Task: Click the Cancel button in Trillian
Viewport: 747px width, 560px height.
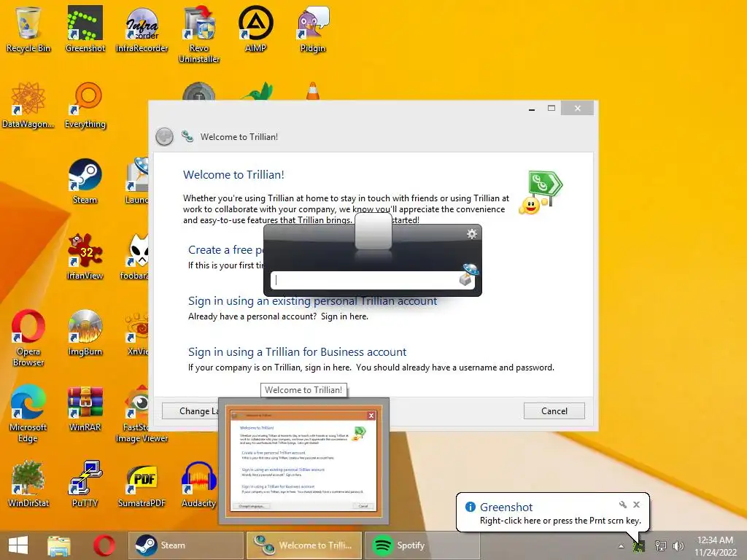Action: 554,411
